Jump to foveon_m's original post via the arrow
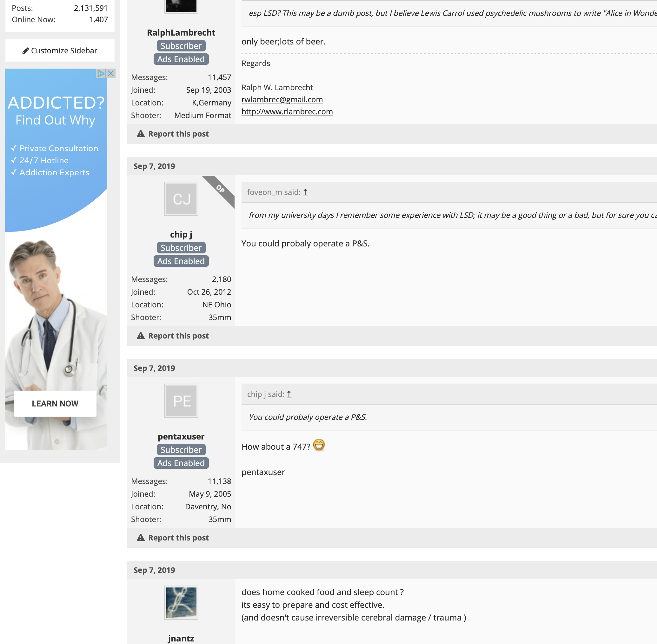This screenshot has width=657, height=644. [x=305, y=192]
